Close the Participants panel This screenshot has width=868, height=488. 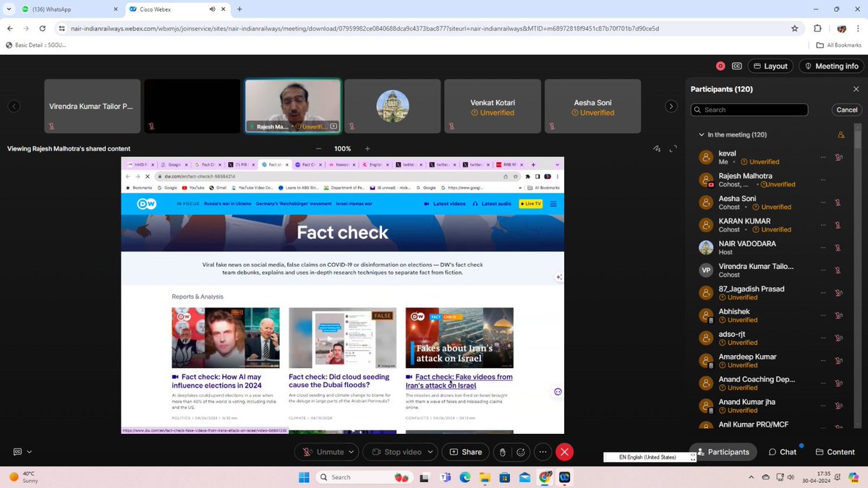tap(856, 89)
